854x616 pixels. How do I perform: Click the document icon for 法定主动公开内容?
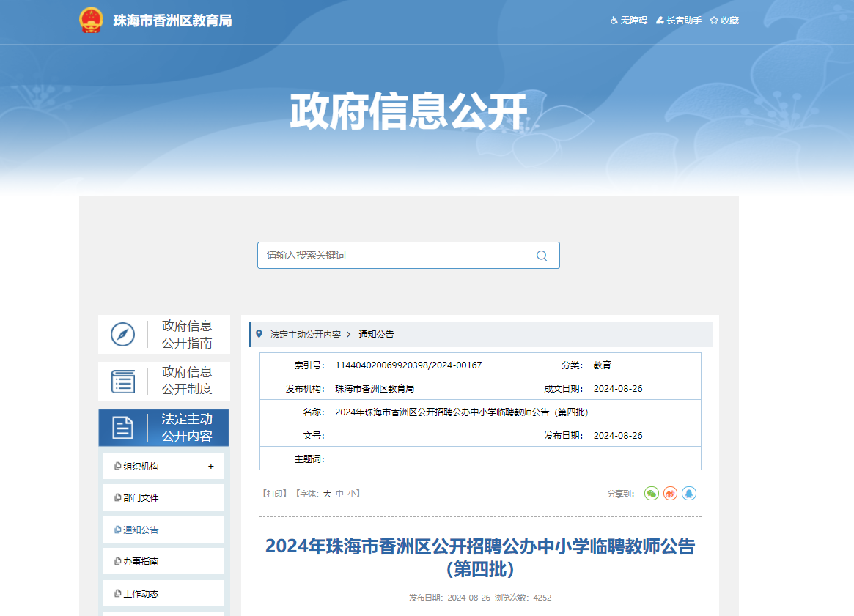122,428
